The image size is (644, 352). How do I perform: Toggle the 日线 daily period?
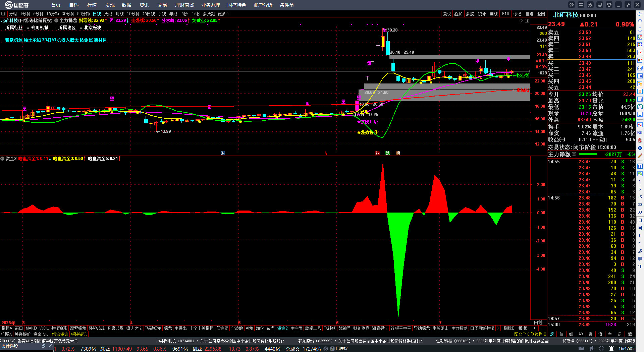(x=97, y=14)
